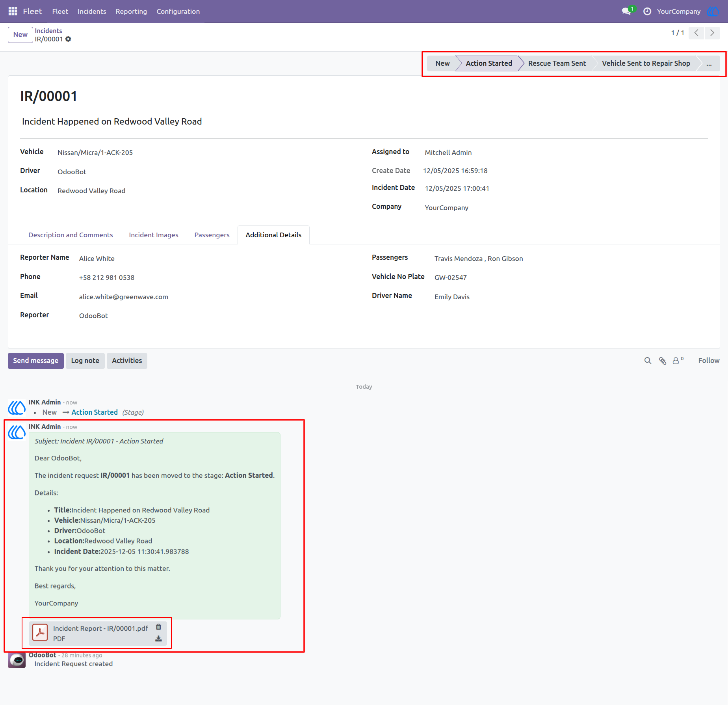The image size is (728, 706).
Task: Click the Location field Redwood Valley Road
Action: click(91, 191)
